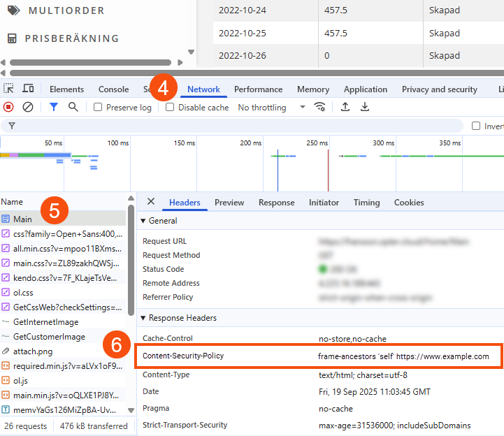Viewport: 504px width, 436px height.
Task: Type in the network filter field
Action: 238,126
